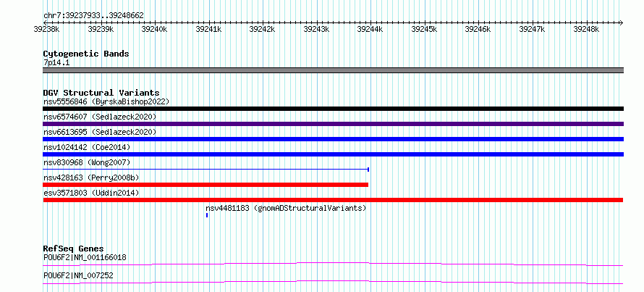Click the 39248k ruler tick label
This screenshot has height=292, width=644.
tap(586, 29)
